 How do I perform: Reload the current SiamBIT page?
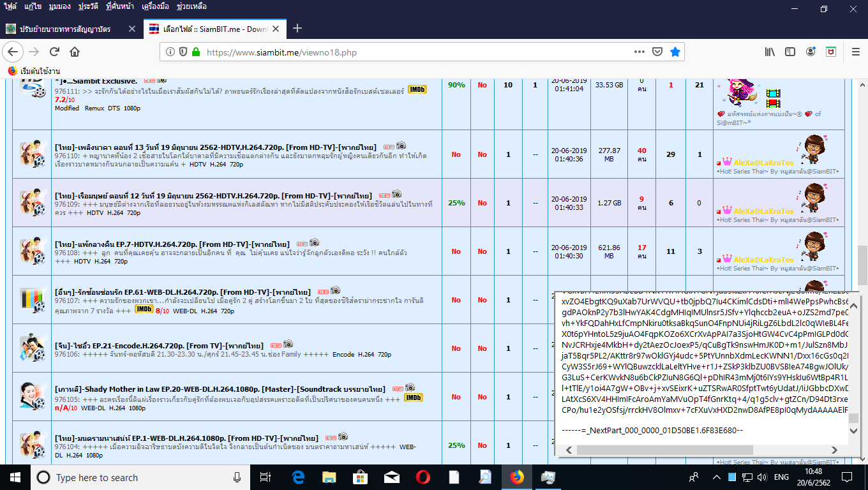click(x=54, y=52)
